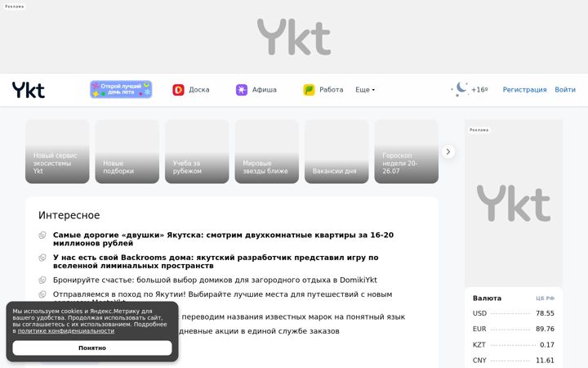Open article about самые дорогие двушки Якутска
Screen dimensions: 588x368
223,239
